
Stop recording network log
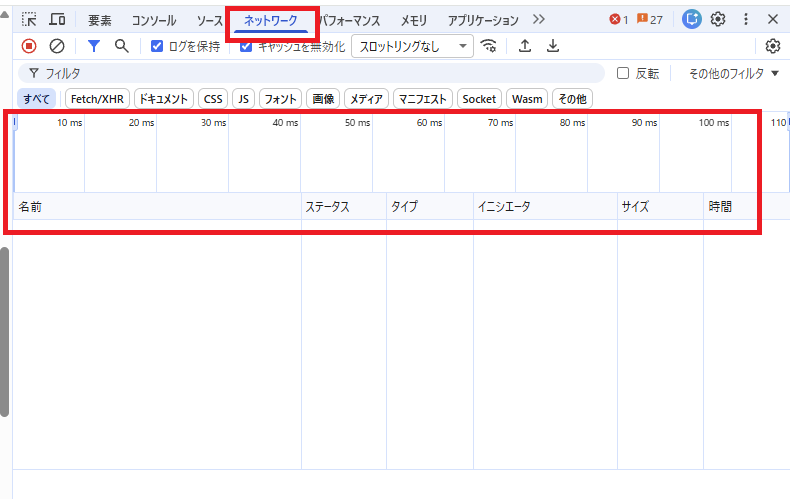[29, 46]
